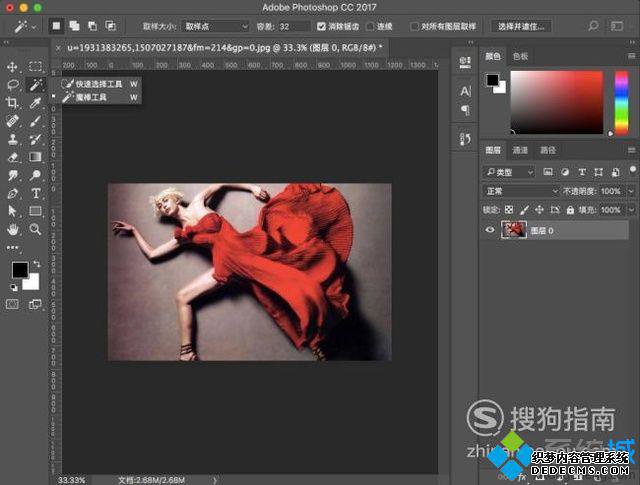Open the workspace switcher in options bar
Screen dimensions: 640x485
pos(617,26)
